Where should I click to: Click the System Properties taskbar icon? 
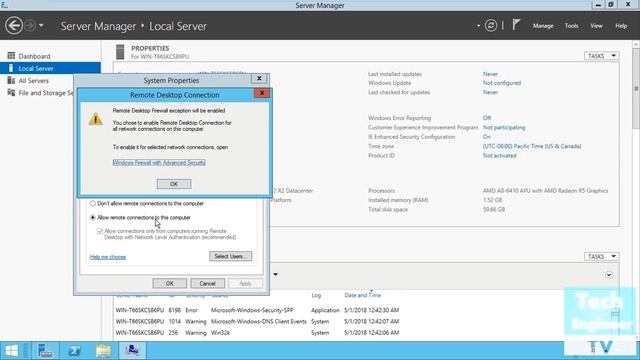coord(132,351)
